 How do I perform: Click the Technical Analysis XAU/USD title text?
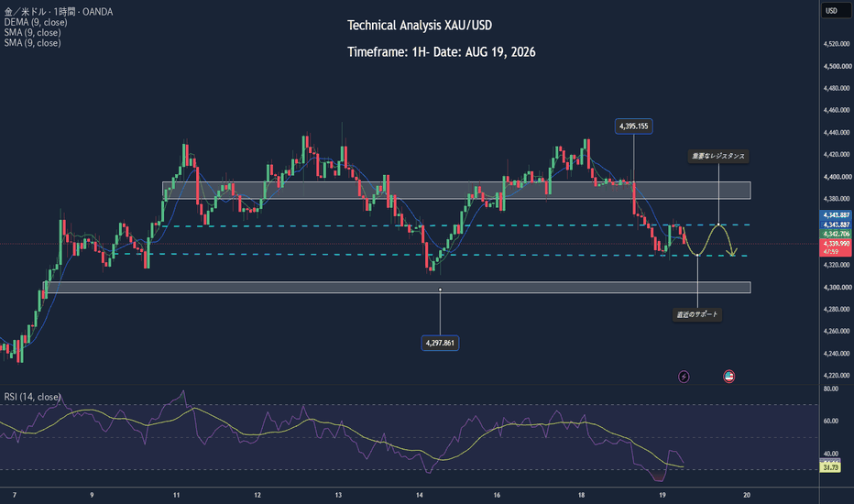pyautogui.click(x=420, y=25)
